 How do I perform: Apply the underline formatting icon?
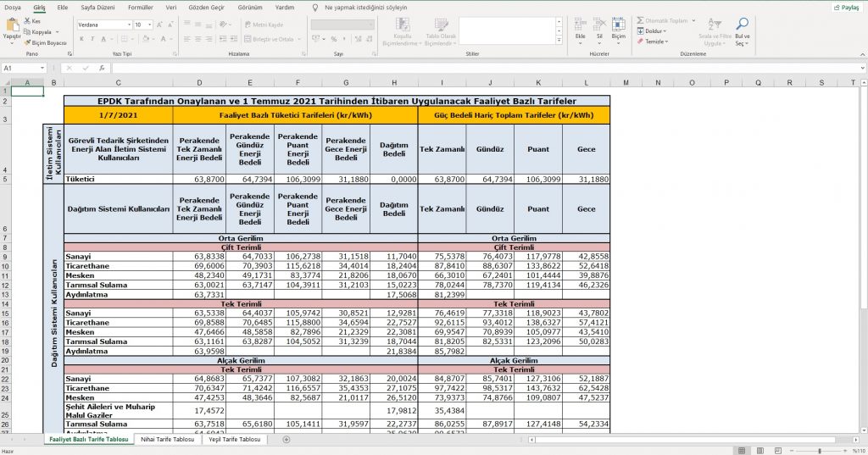[x=103, y=39]
